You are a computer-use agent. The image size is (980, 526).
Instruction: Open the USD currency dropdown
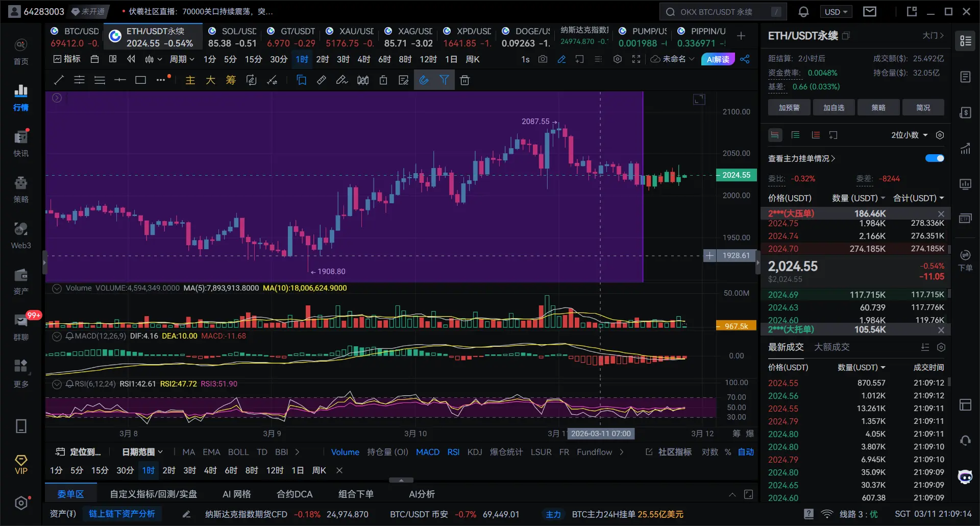[836, 12]
